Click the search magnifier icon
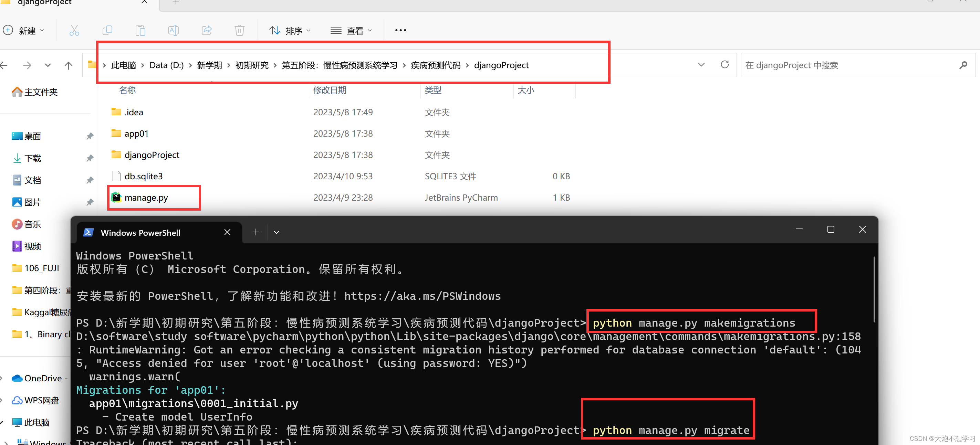980x445 pixels. [x=963, y=65]
